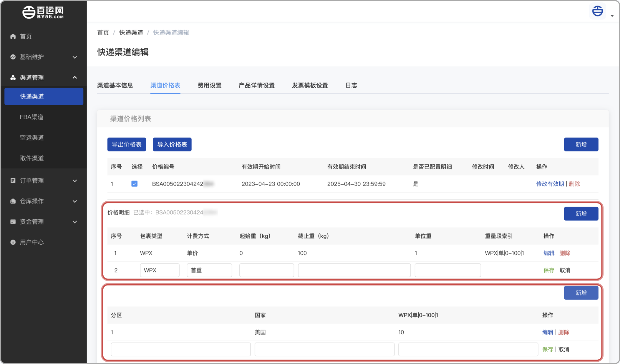Screen dimensions: 620x364
Task: Click the 导出价格表 export button
Action: point(127,144)
